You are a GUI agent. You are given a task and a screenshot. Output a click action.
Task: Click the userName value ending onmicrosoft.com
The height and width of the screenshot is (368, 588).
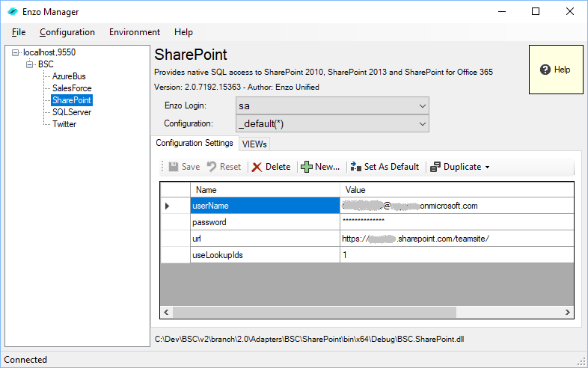pyautogui.click(x=457, y=206)
